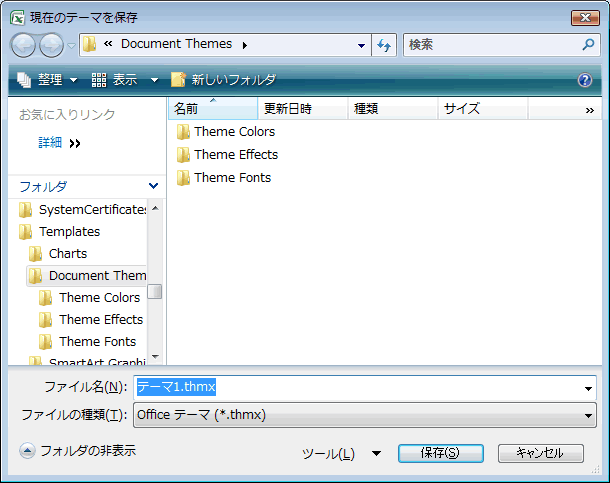Open the 表示 dropdown arrow
The width and height of the screenshot is (610, 483).
(154, 80)
